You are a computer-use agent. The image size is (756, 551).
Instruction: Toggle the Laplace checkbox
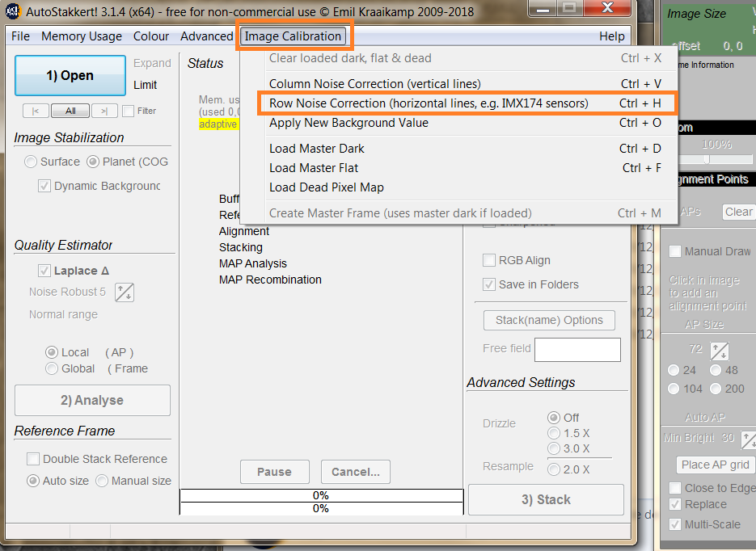[44, 271]
